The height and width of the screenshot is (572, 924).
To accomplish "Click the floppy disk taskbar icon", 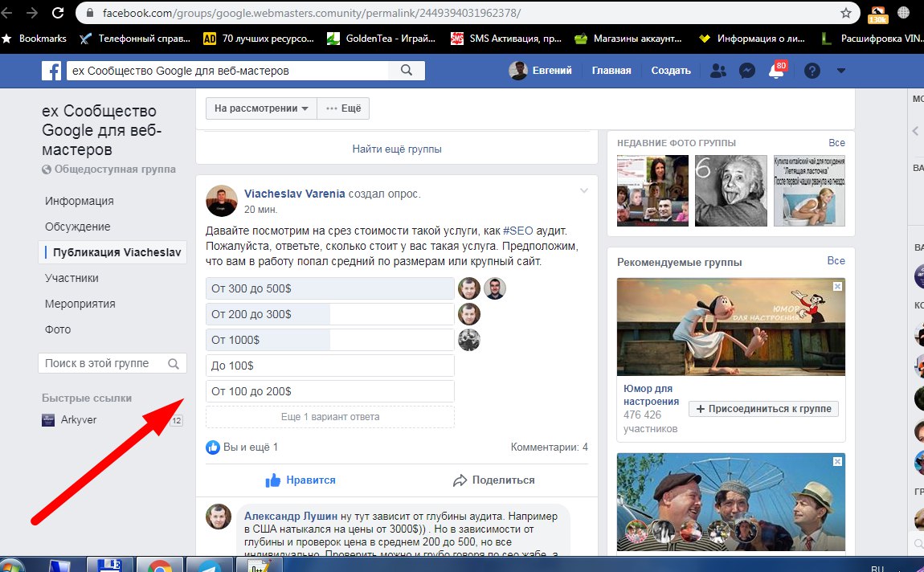I will click(x=109, y=566).
